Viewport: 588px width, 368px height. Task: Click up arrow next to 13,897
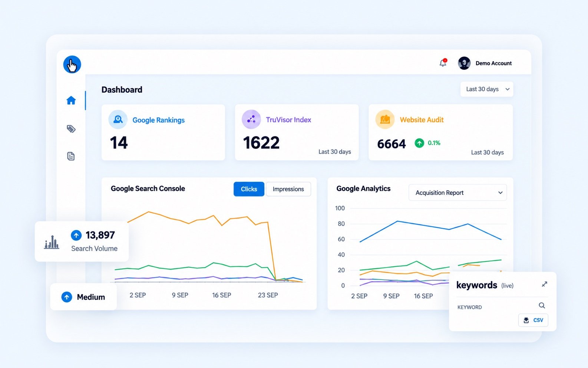pyautogui.click(x=76, y=235)
